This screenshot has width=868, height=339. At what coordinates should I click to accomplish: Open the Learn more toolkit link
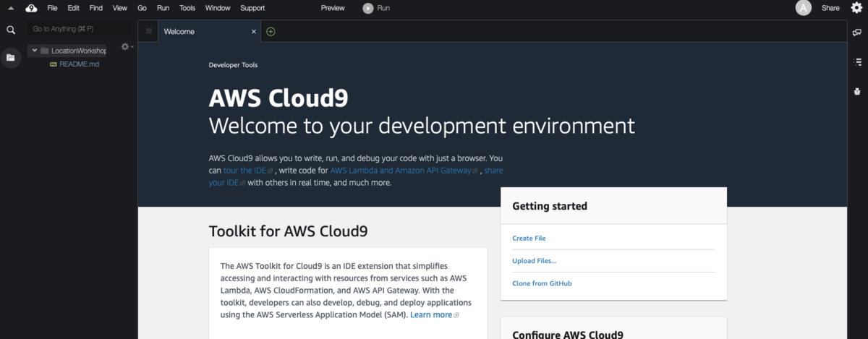click(x=435, y=315)
